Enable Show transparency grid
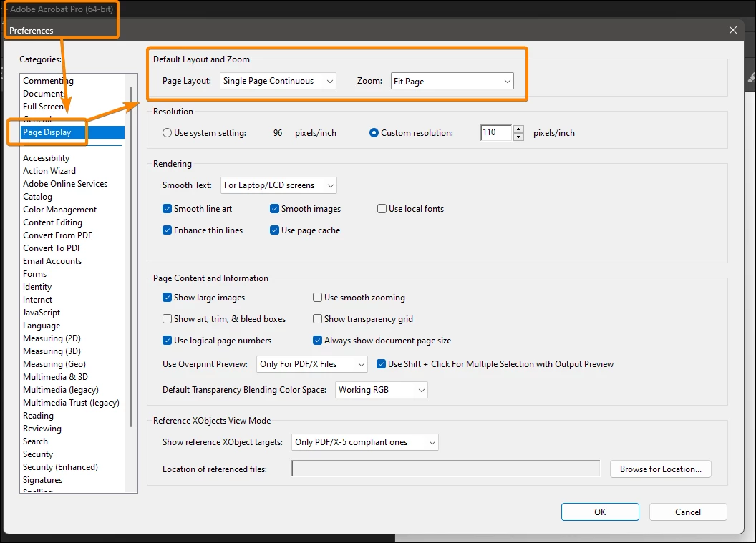Image resolution: width=756 pixels, height=543 pixels. (x=317, y=319)
